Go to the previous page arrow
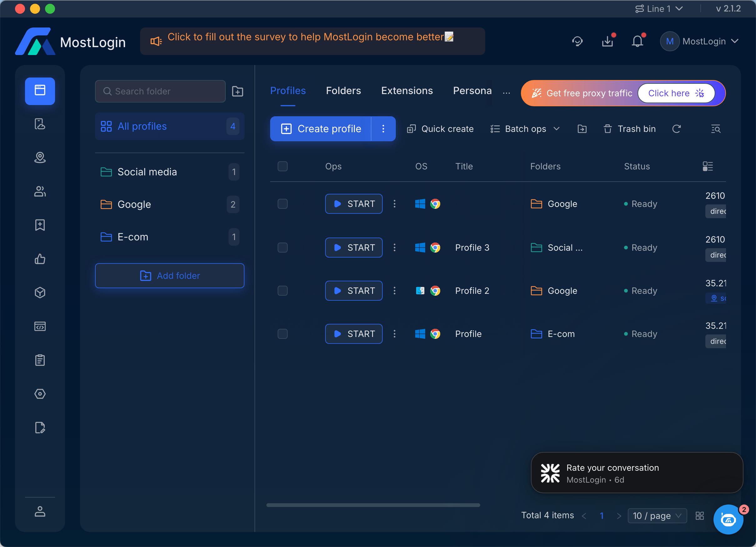This screenshot has height=547, width=756. click(x=584, y=516)
